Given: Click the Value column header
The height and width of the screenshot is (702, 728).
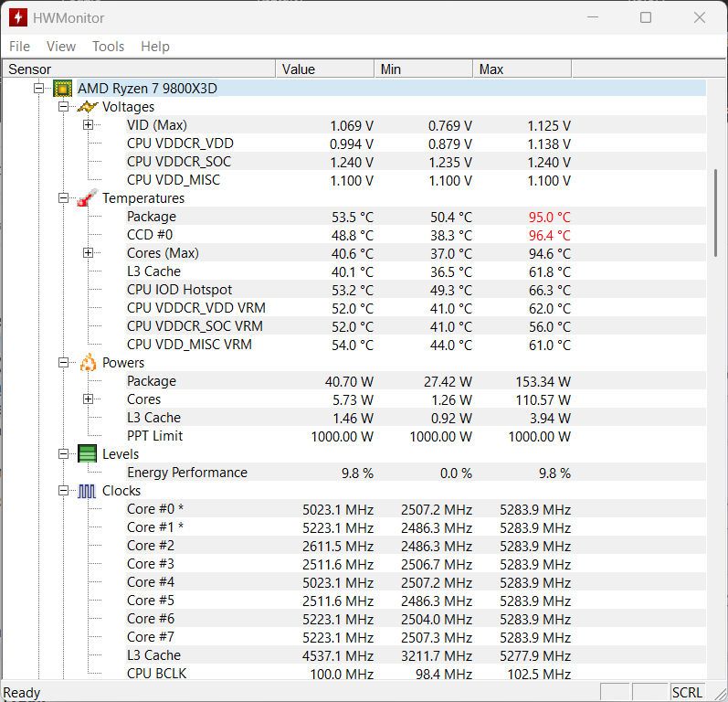Looking at the screenshot, I should click(x=323, y=69).
